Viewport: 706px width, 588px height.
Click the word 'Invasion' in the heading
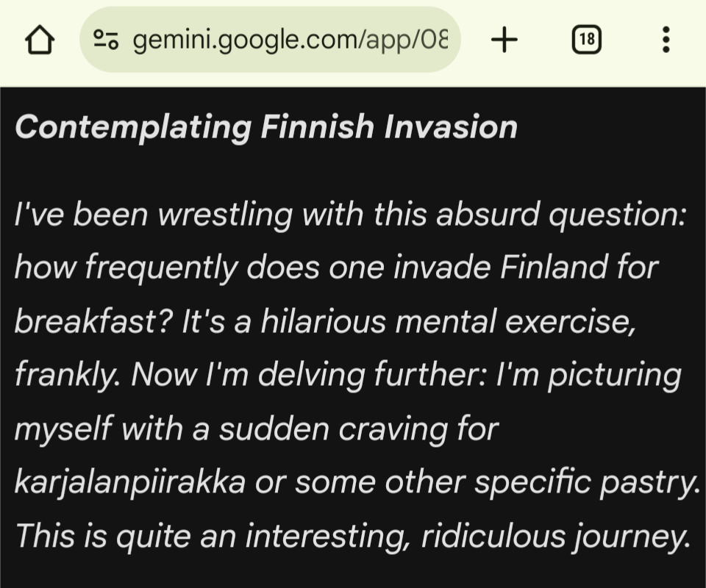point(451,127)
